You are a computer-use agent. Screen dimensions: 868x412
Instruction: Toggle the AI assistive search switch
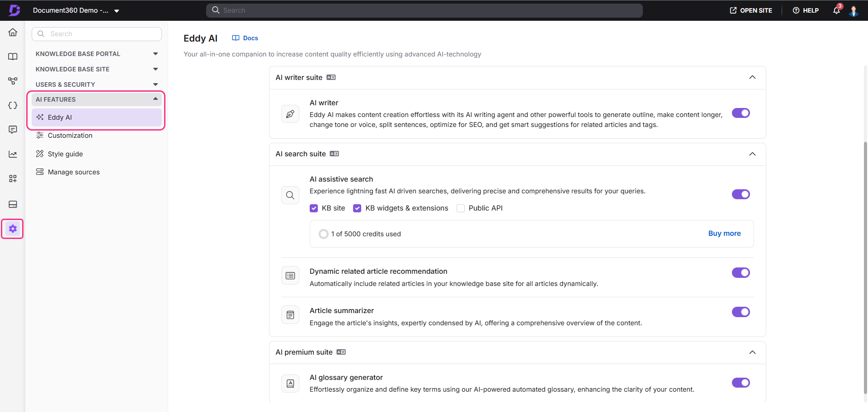(x=741, y=194)
